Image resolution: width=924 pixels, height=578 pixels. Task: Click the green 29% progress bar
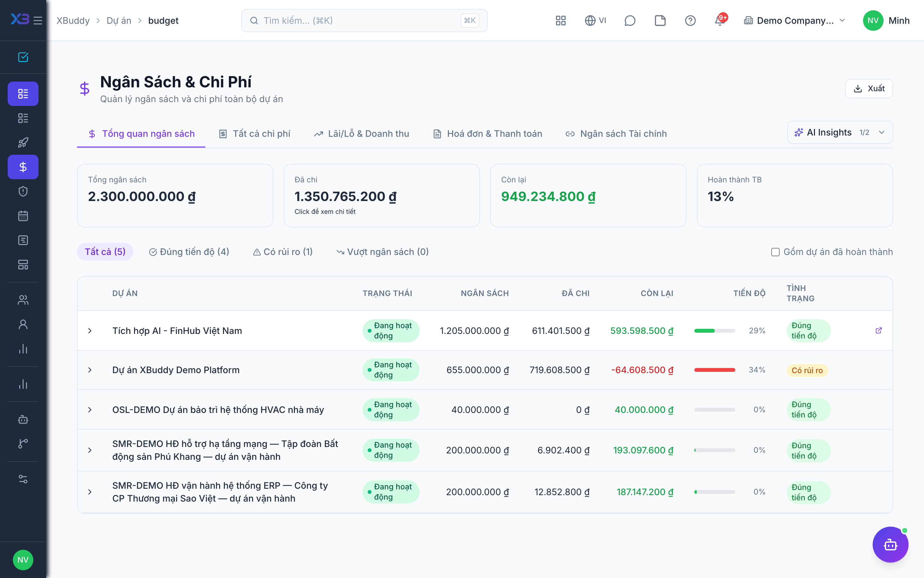tap(714, 330)
